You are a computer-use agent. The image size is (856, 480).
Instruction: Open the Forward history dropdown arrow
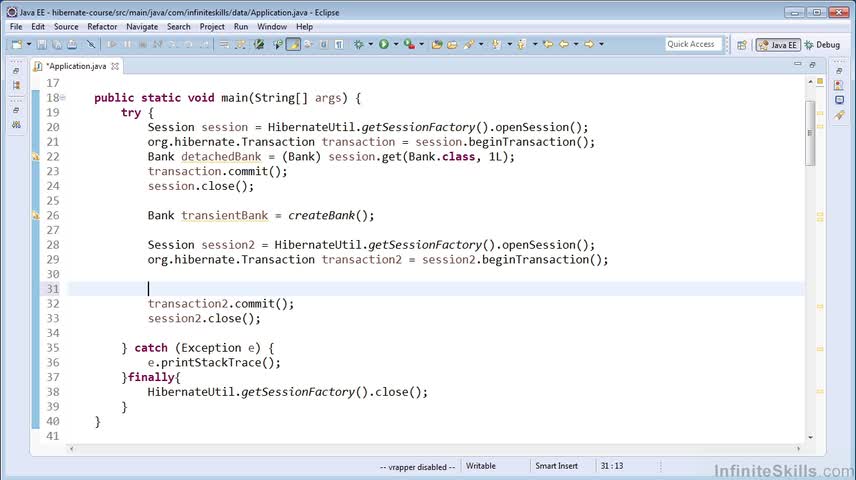(x=602, y=44)
